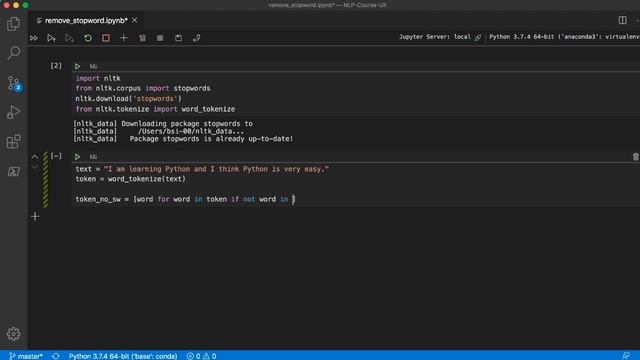The width and height of the screenshot is (640, 360).
Task: Open the feedback icon at status bar right
Action: click(x=626, y=356)
